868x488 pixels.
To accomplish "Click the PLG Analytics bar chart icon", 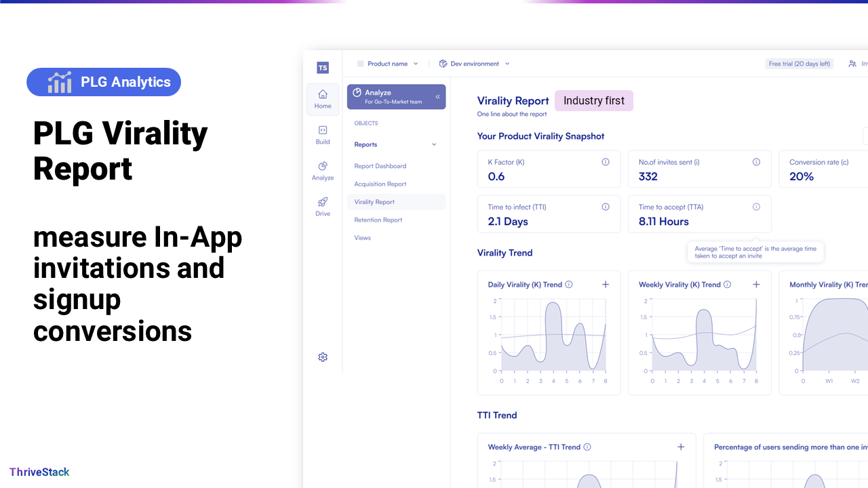I will click(60, 82).
